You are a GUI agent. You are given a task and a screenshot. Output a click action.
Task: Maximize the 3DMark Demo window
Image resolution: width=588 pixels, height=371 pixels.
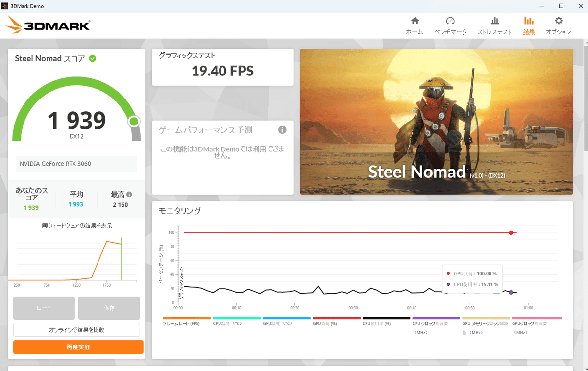[x=561, y=6]
